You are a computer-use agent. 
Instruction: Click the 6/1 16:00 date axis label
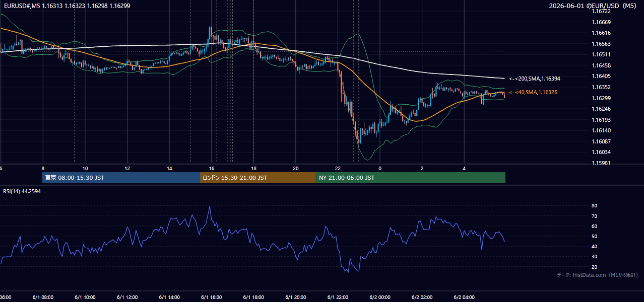coord(212,297)
